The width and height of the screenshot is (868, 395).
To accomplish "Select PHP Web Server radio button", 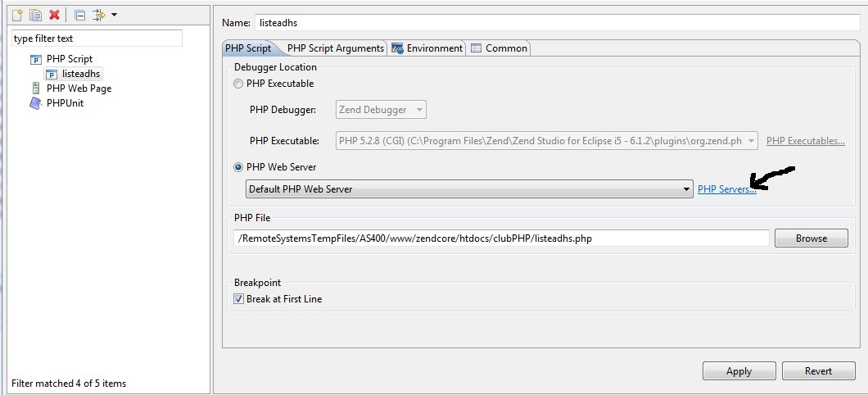I will pyautogui.click(x=238, y=166).
